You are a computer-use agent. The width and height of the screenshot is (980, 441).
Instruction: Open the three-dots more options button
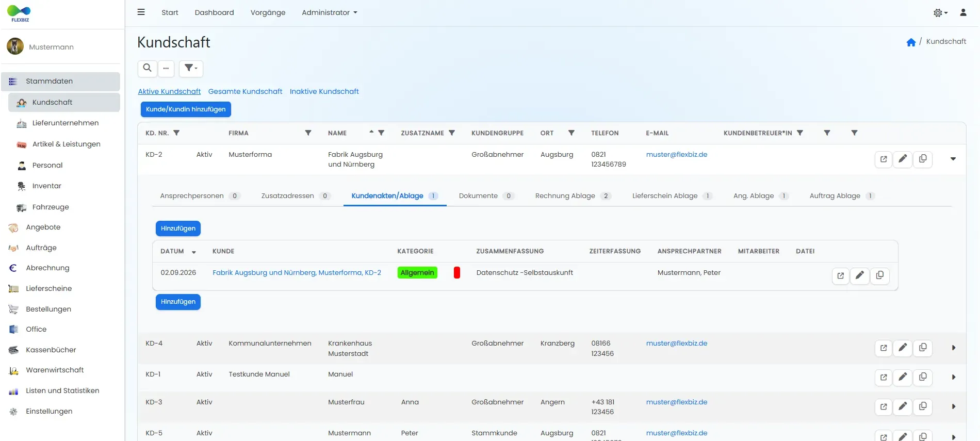(x=166, y=68)
